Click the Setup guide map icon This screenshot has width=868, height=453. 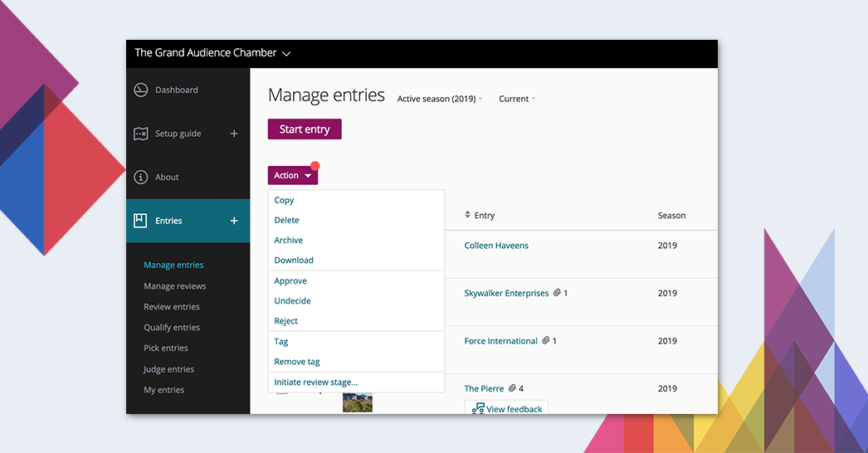tap(140, 134)
